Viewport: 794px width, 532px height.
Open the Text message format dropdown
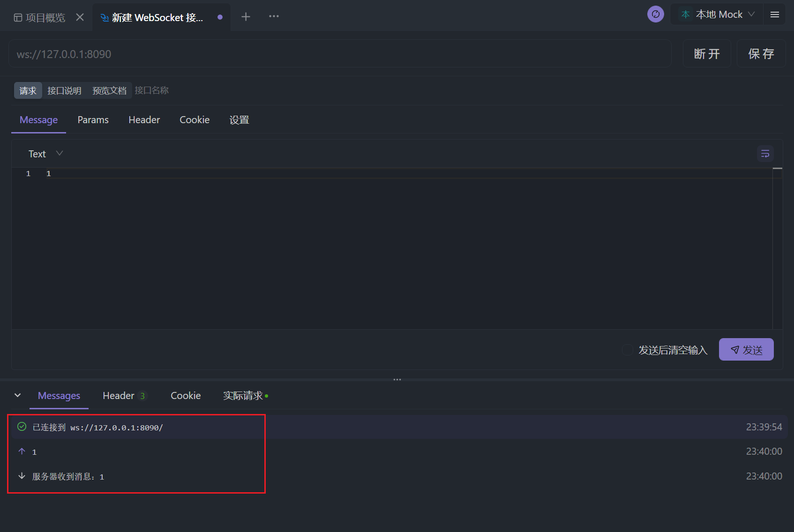tap(45, 154)
